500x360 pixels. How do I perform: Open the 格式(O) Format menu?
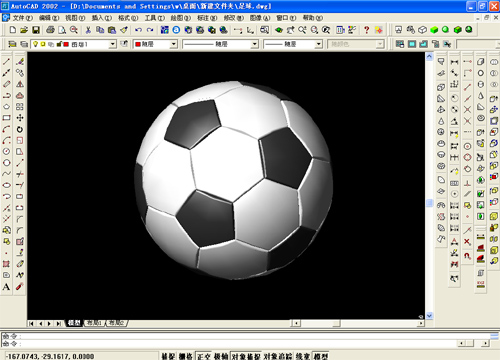point(128,18)
